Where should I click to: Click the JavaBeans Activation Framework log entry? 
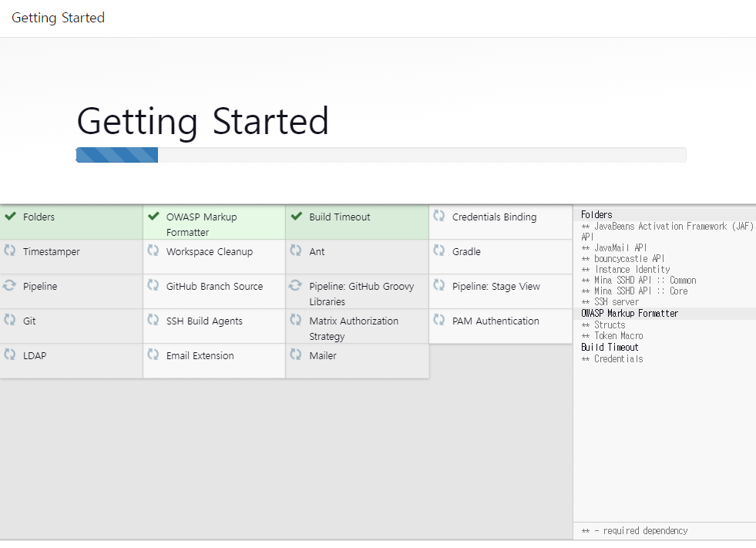667,231
